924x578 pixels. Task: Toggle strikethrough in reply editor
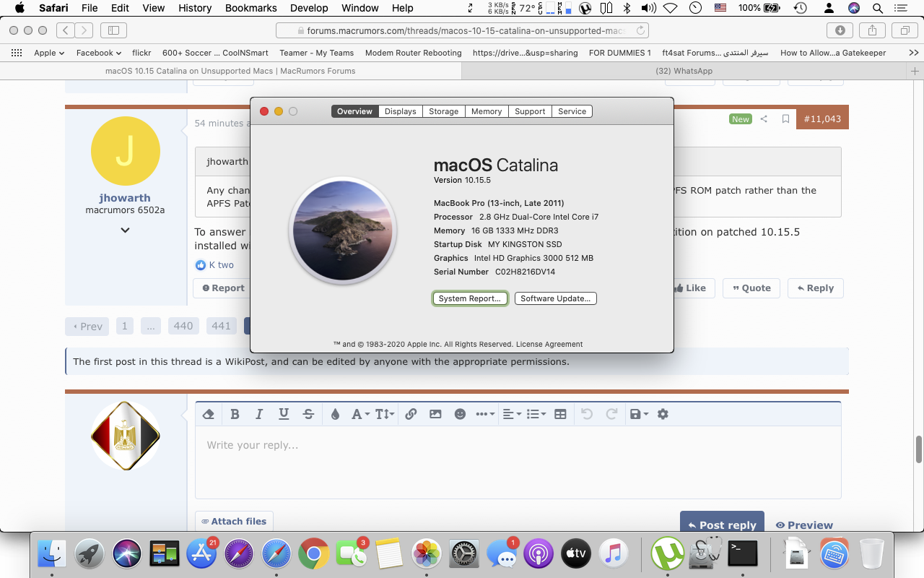pos(308,414)
